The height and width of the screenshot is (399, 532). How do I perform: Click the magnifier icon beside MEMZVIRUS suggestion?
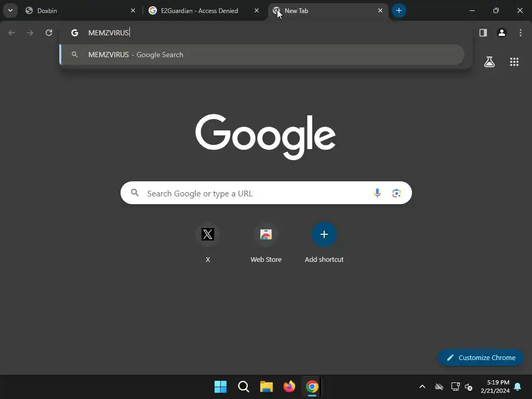coord(75,55)
